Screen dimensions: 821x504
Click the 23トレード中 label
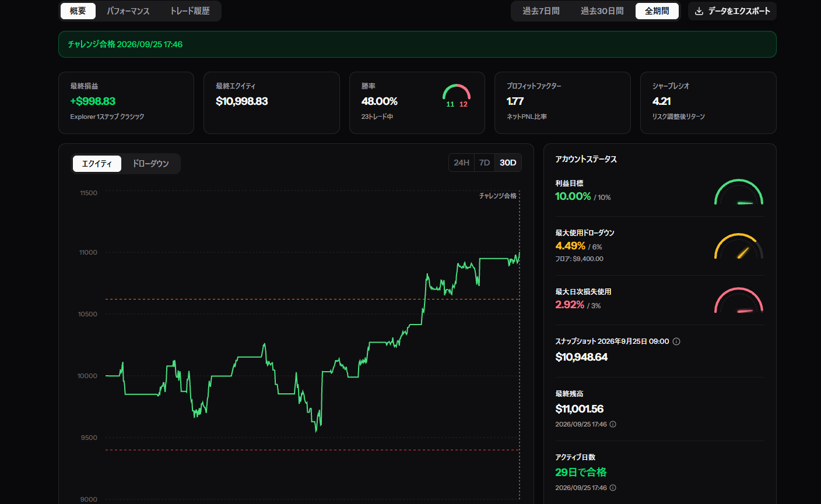pyautogui.click(x=377, y=117)
